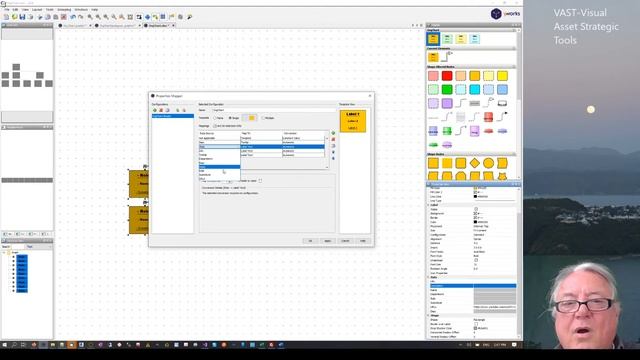Click the Line Color swatch in properties

[x=476, y=196]
